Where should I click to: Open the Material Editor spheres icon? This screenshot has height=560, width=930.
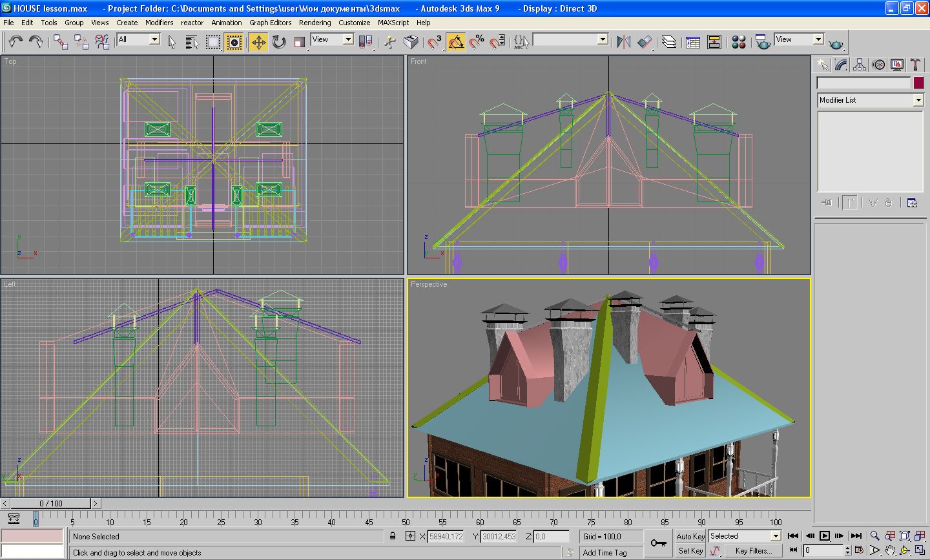coord(739,42)
